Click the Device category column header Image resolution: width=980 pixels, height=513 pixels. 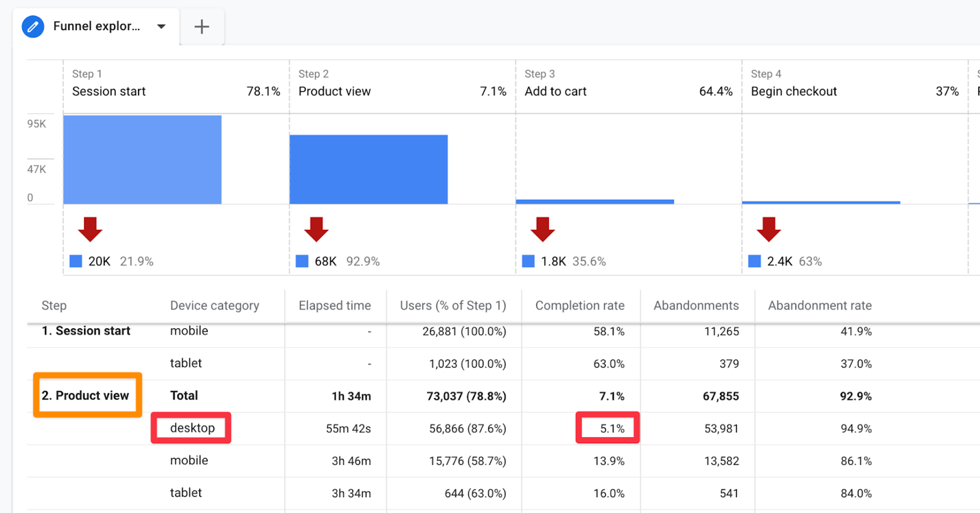[x=215, y=305]
